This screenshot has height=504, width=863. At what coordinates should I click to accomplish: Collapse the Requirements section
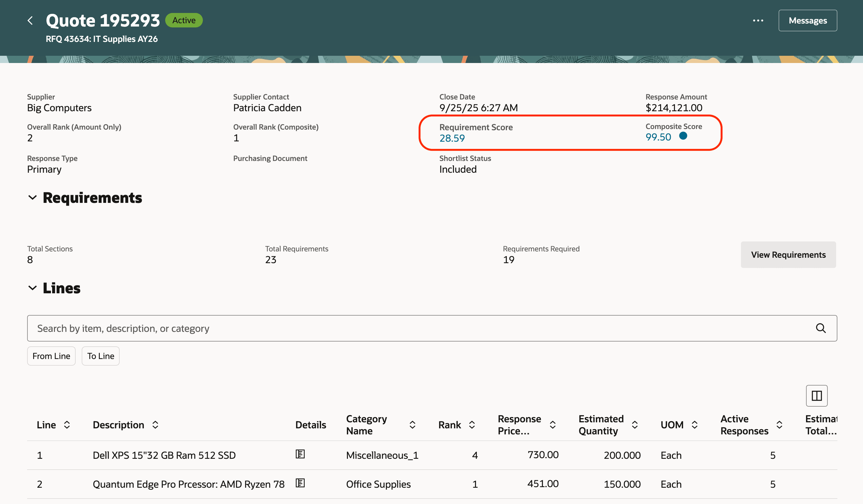33,197
